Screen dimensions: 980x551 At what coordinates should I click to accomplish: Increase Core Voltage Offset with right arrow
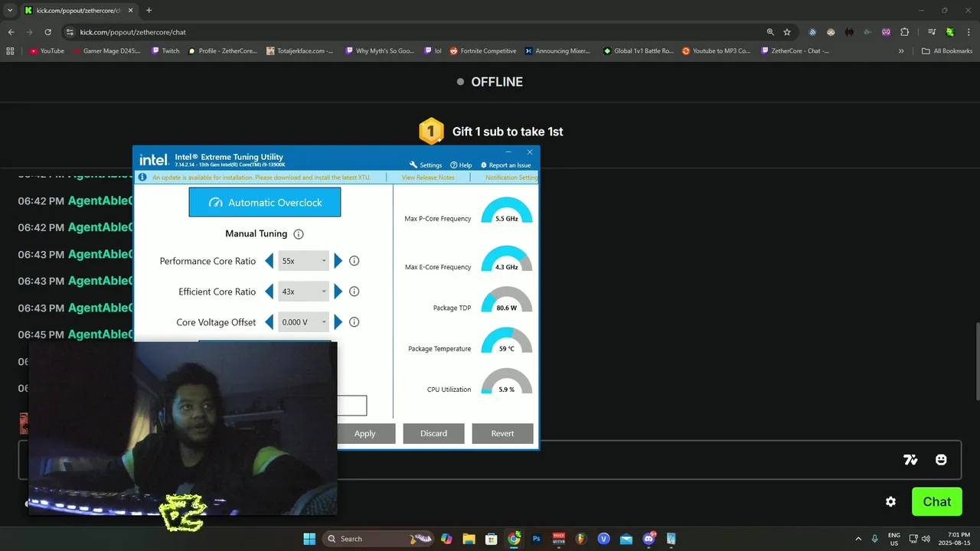(338, 322)
